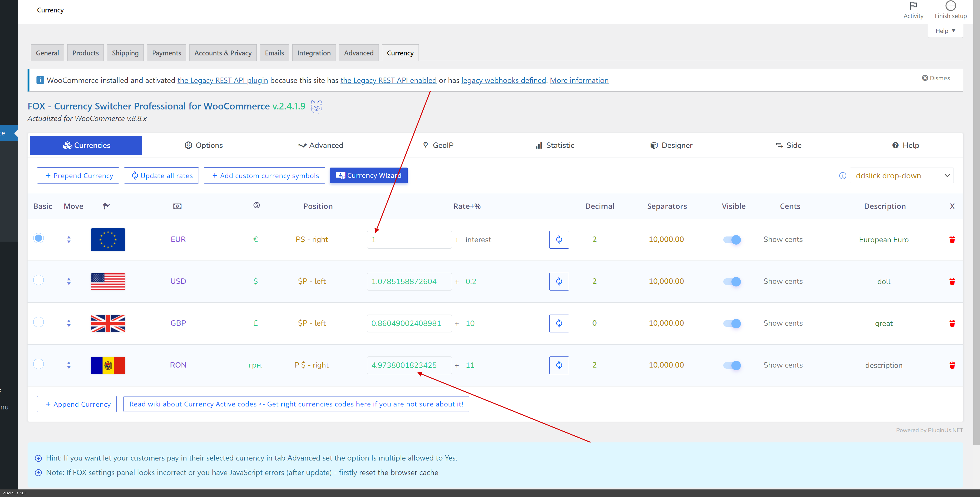Change USD Show cents setting
This screenshot has width=980, height=497.
783,281
